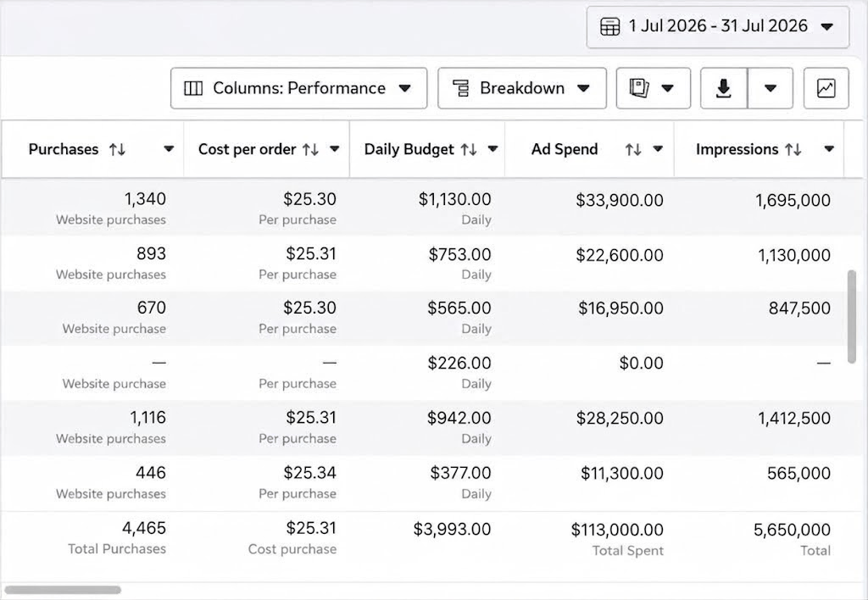The image size is (868, 600).
Task: Click the vertical scrollbar thumb
Action: [x=851, y=317]
